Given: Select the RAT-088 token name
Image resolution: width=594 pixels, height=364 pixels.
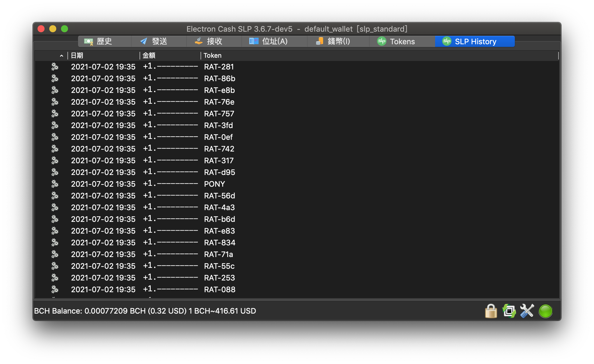Looking at the screenshot, I should (220, 290).
